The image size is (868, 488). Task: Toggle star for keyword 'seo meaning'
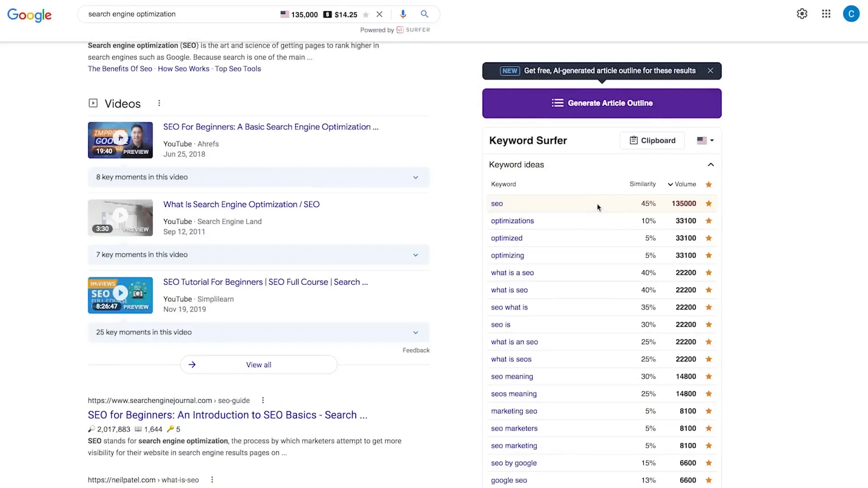coord(709,376)
